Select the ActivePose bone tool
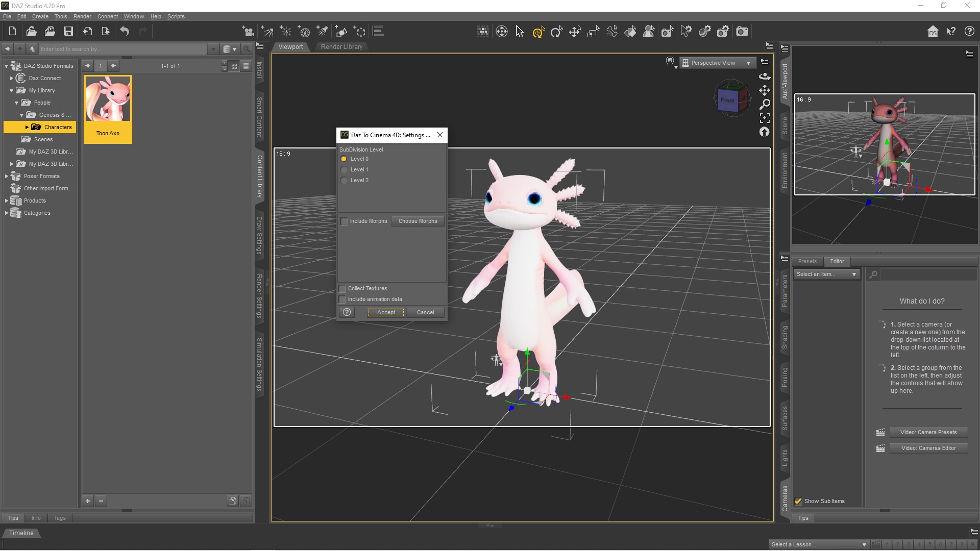This screenshot has height=551, width=980. coord(612,32)
